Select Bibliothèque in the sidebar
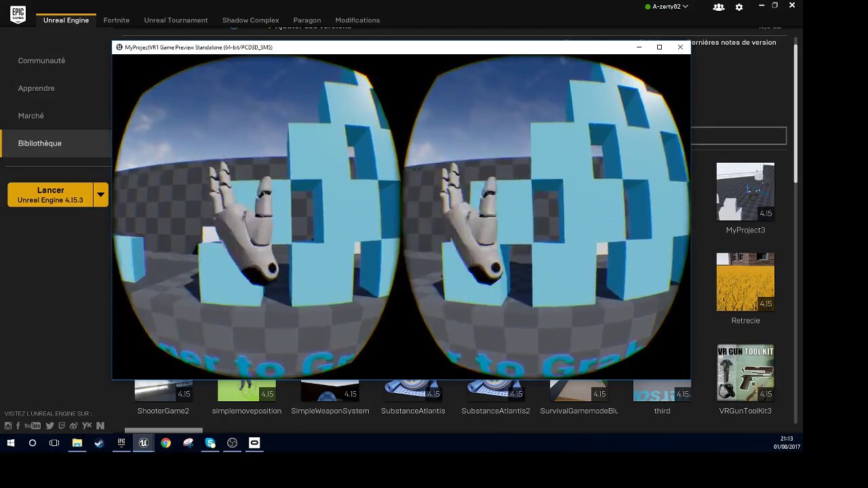The height and width of the screenshot is (488, 868). pos(56,143)
